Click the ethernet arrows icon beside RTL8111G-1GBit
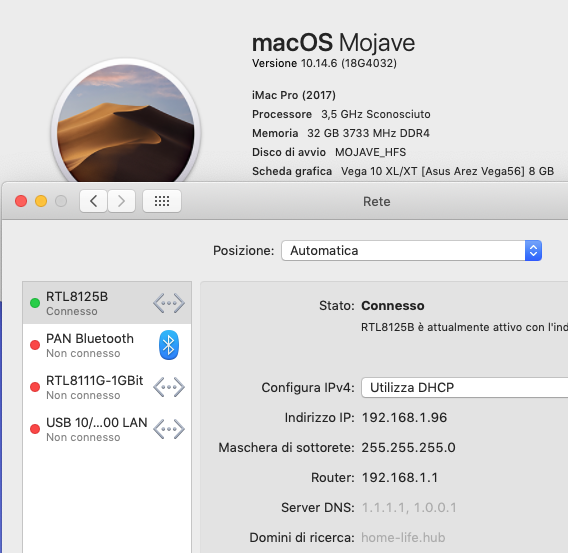Screen dimensions: 568x553 coord(169,387)
